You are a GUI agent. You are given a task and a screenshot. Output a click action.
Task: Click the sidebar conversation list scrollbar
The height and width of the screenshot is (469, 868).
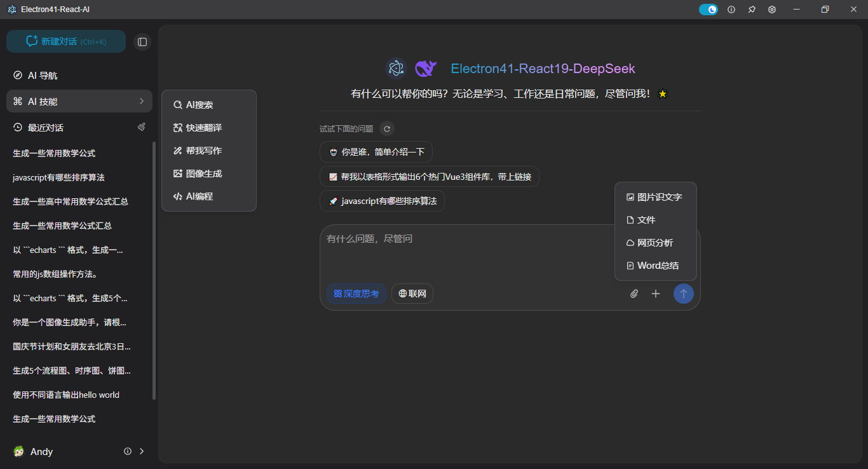coord(154,270)
